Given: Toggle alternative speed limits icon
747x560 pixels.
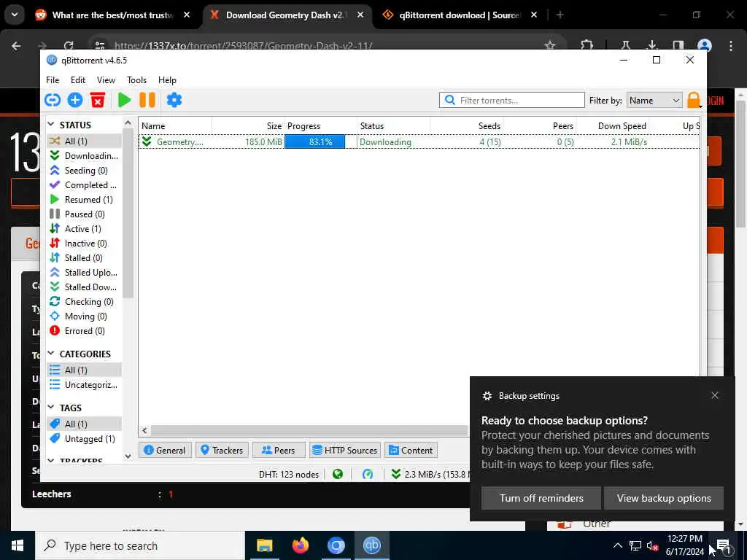Looking at the screenshot, I should 368,474.
